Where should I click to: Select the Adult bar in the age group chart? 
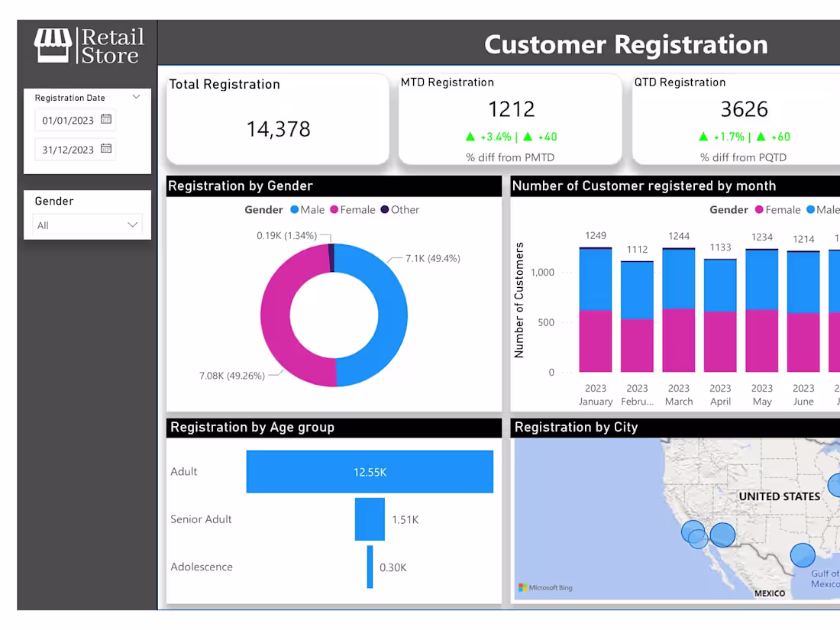click(x=370, y=471)
